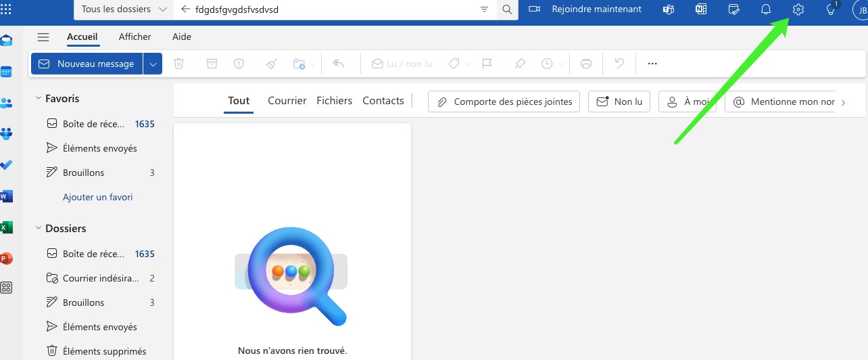This screenshot has width=868, height=360.
Task: Toggle the hamburger navigation pane button
Action: (x=43, y=37)
